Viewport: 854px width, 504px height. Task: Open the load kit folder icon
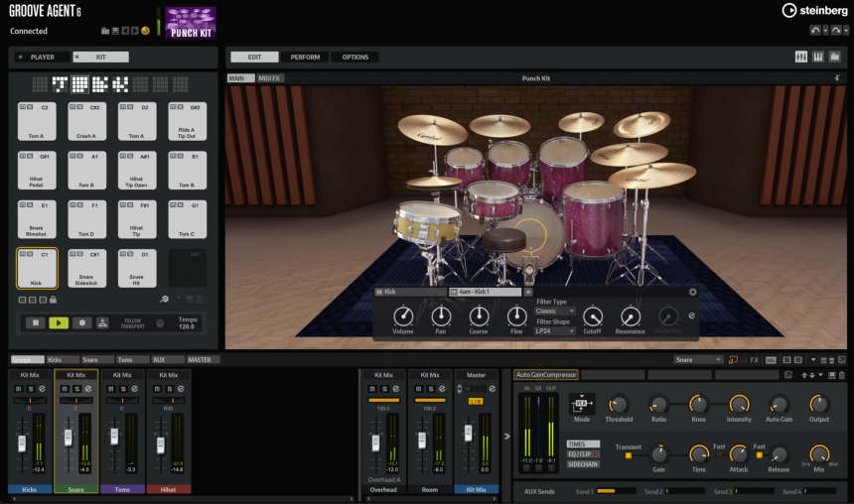point(105,31)
